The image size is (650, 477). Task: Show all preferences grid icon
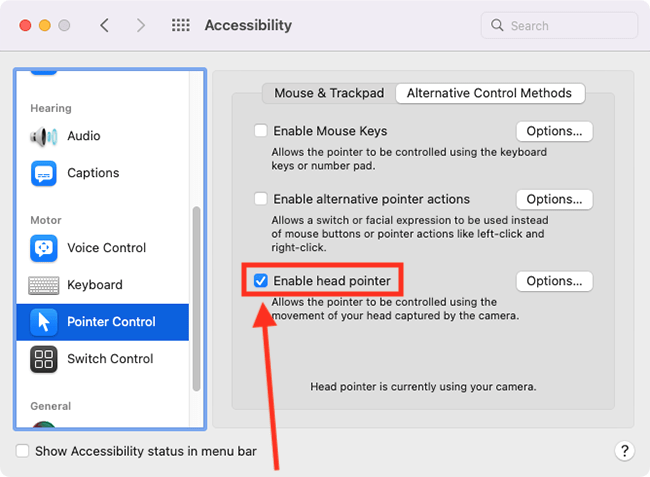(181, 25)
